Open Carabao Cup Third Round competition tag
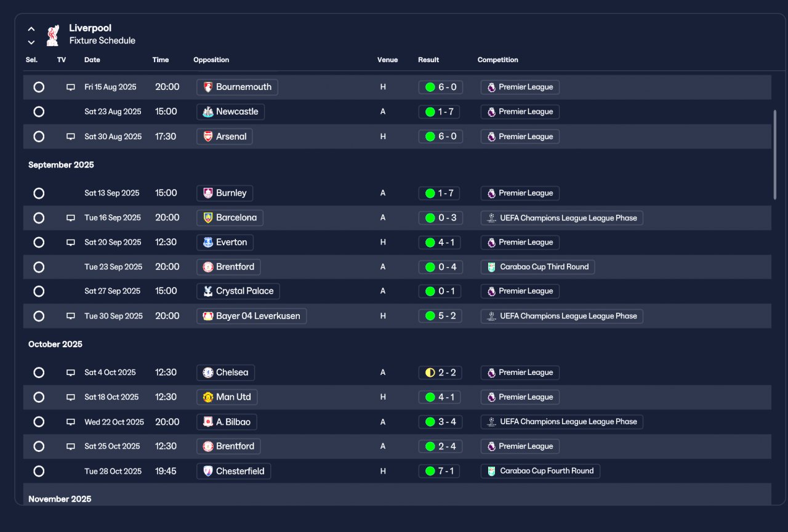 (x=537, y=267)
